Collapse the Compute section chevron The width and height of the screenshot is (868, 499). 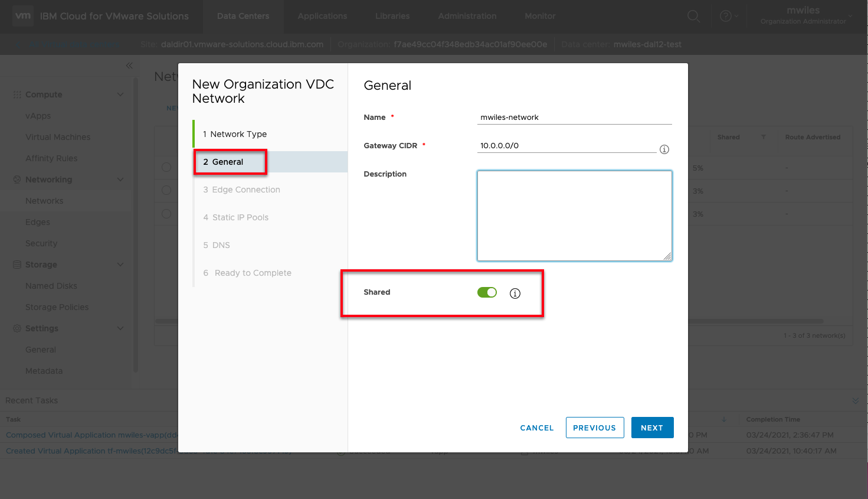120,94
